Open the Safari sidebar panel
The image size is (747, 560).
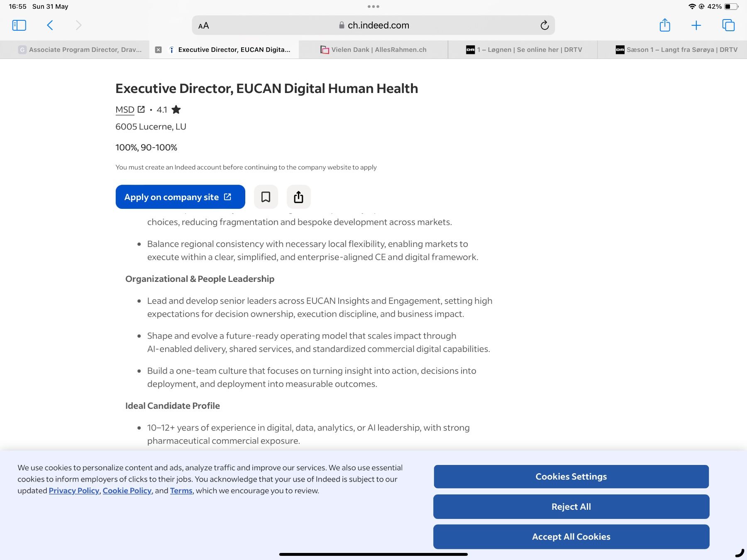[x=19, y=25]
